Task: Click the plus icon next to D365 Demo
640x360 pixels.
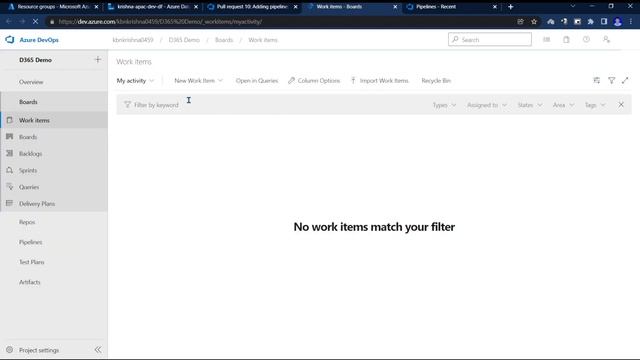Action: point(98,60)
